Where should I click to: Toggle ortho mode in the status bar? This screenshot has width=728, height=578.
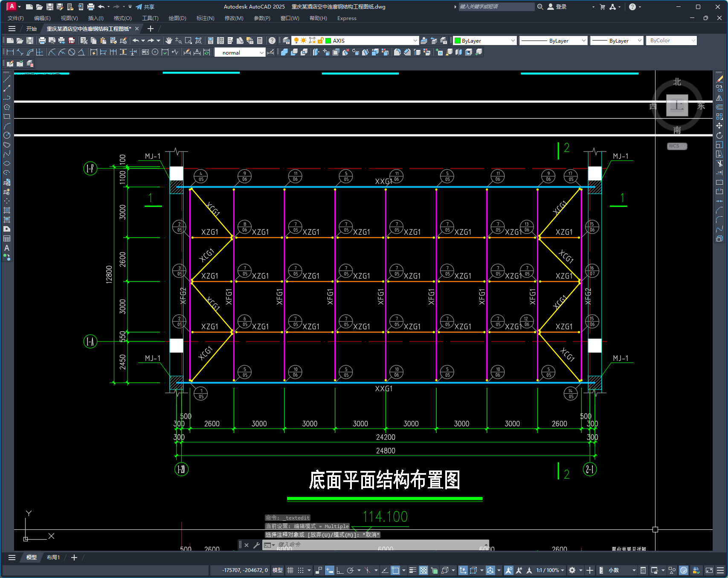tap(340, 570)
